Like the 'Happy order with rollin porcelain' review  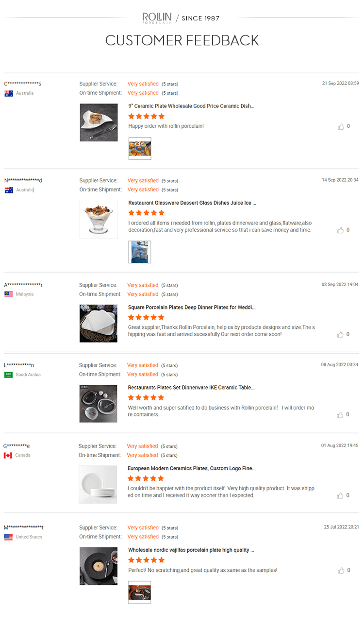tap(341, 127)
